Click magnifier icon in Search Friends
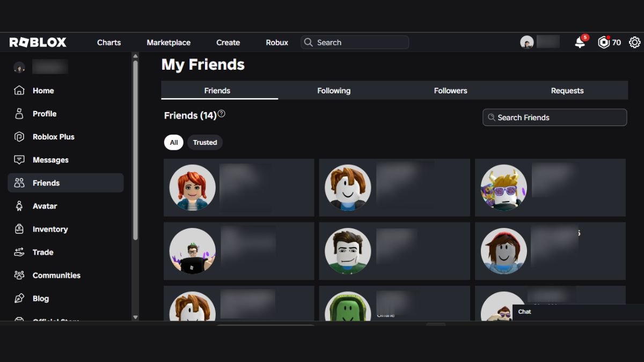The image size is (644, 362). 491,117
